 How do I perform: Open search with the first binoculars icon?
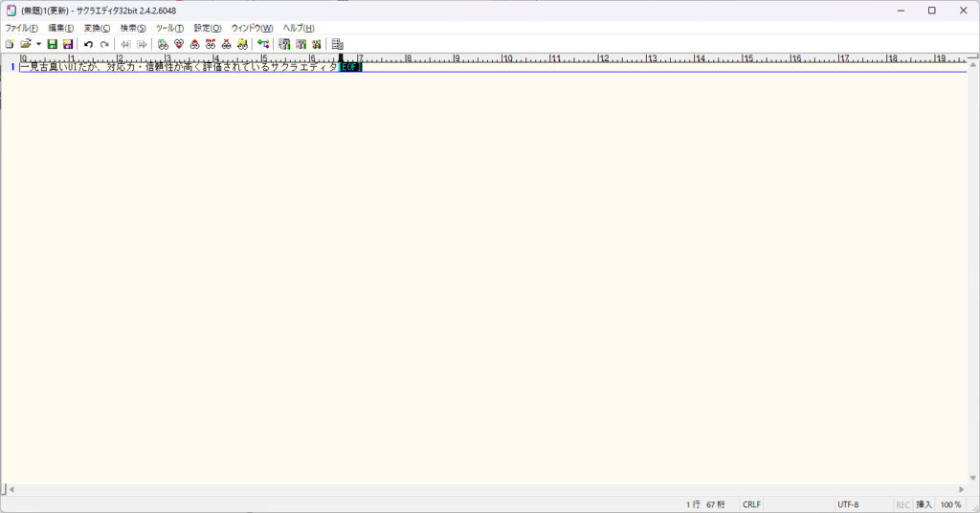pos(163,44)
